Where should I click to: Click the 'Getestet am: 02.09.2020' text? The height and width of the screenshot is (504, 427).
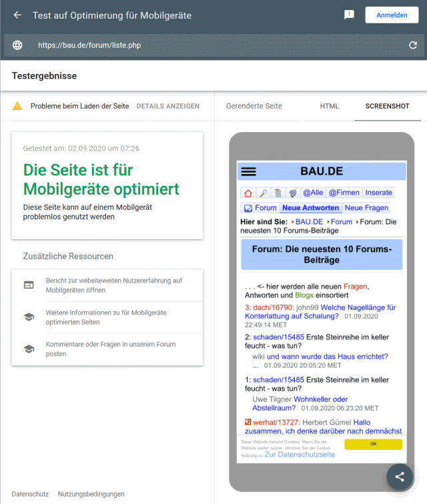point(81,149)
